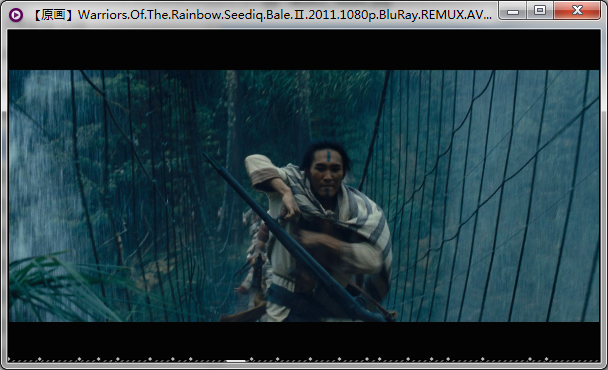608x370 pixels.
Task: Minimize the video player window
Action: pos(513,10)
